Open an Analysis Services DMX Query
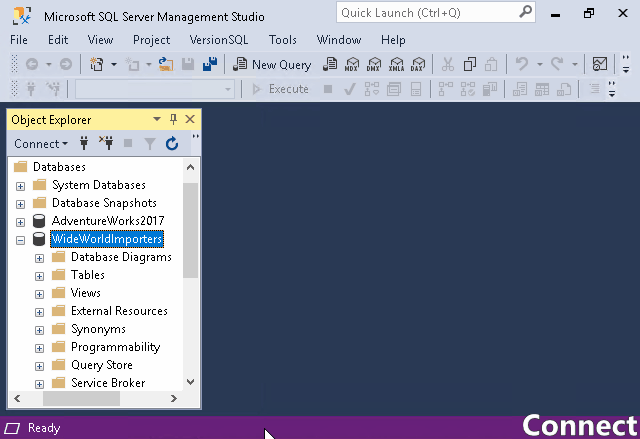 [374, 64]
